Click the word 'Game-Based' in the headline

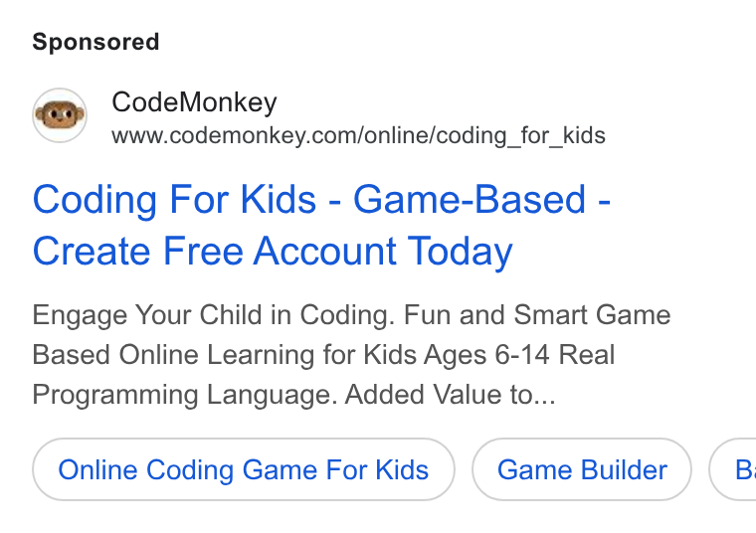coord(470,200)
